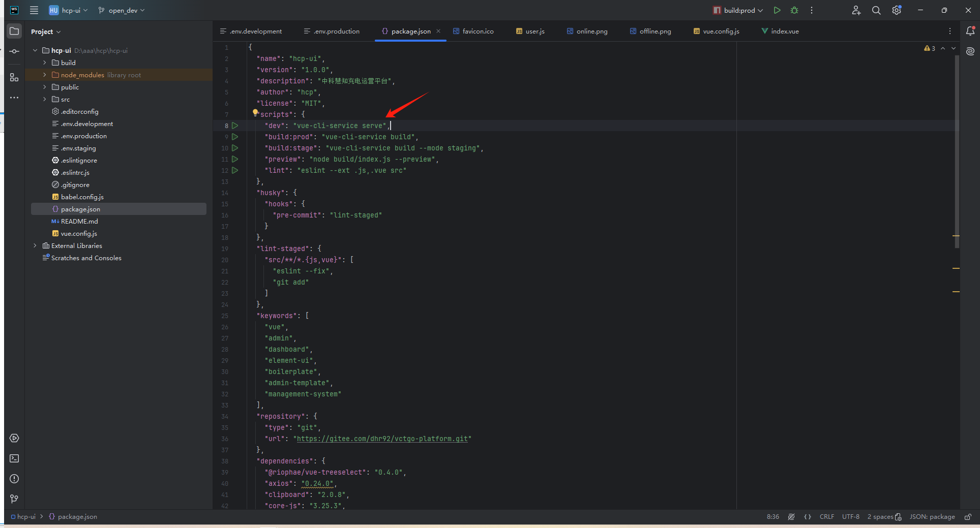Switch to online.png tab
Image resolution: width=980 pixels, height=528 pixels.
click(587, 31)
